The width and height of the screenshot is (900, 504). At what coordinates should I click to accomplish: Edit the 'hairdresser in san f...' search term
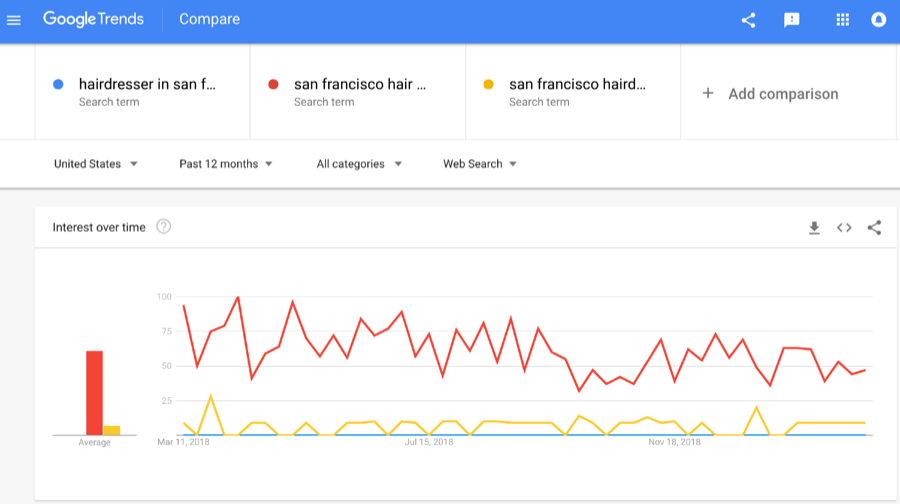point(142,92)
